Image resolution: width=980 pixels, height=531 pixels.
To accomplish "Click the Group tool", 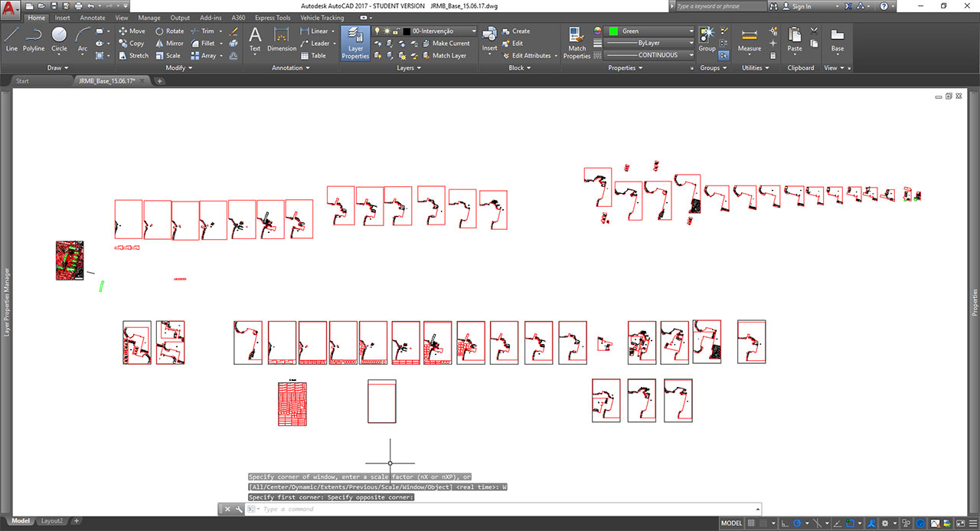I will pyautogui.click(x=707, y=39).
